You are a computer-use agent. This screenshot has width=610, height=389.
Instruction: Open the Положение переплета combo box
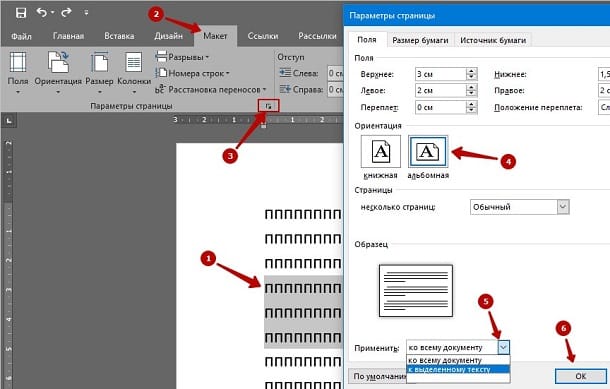pos(604,107)
